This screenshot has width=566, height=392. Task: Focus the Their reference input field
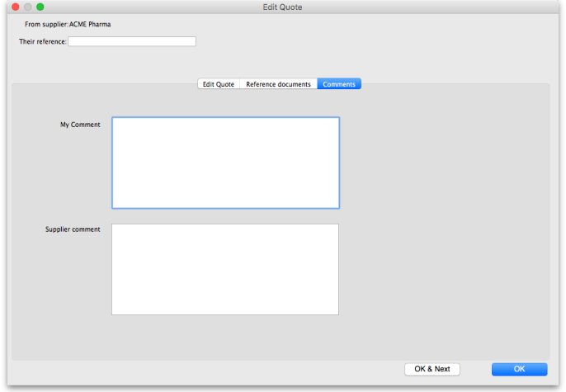(132, 41)
